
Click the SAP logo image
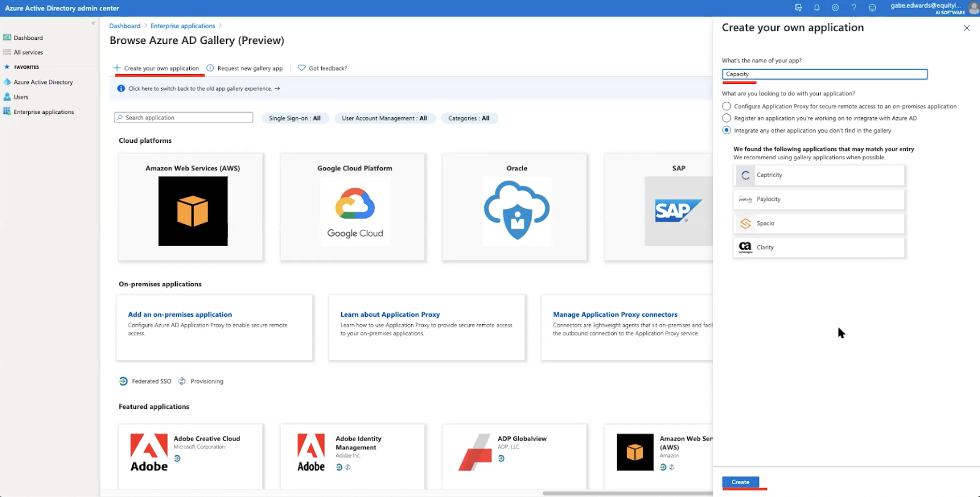[x=679, y=211]
